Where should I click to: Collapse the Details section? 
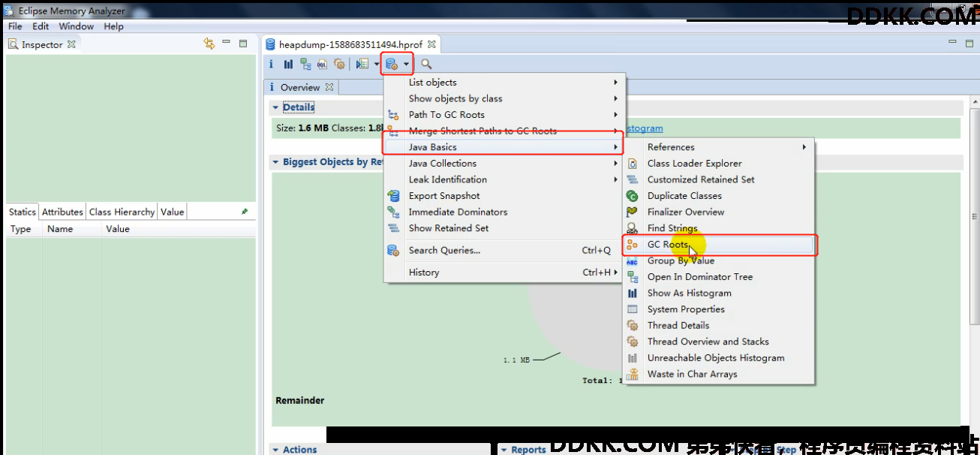[x=275, y=107]
